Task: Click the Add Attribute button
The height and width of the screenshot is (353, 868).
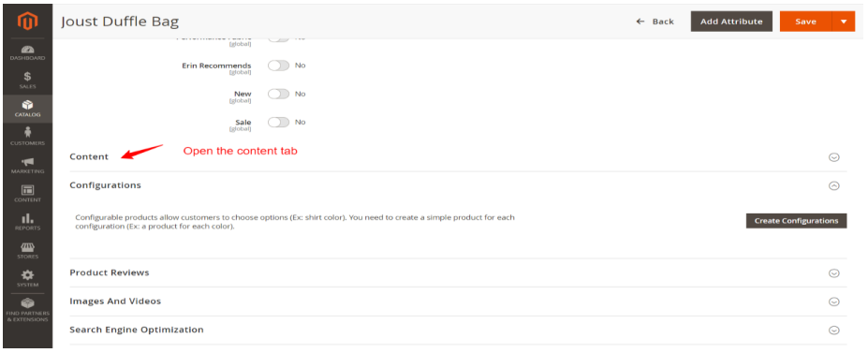Action: [x=731, y=22]
